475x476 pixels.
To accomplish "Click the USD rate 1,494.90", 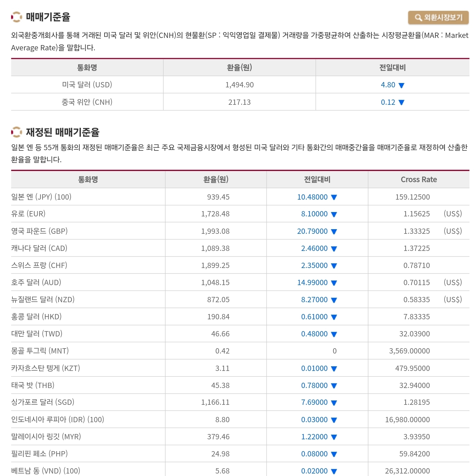I will coord(240,85).
